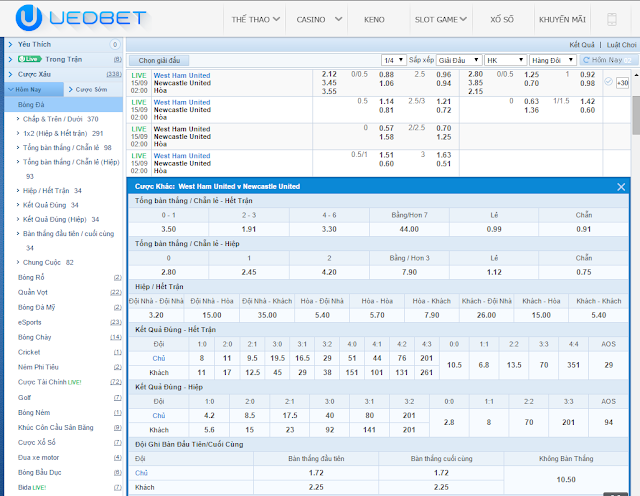Viewport: 640px width, 496px height.
Task: Pick odds 94 for AOS half time
Action: click(x=608, y=422)
